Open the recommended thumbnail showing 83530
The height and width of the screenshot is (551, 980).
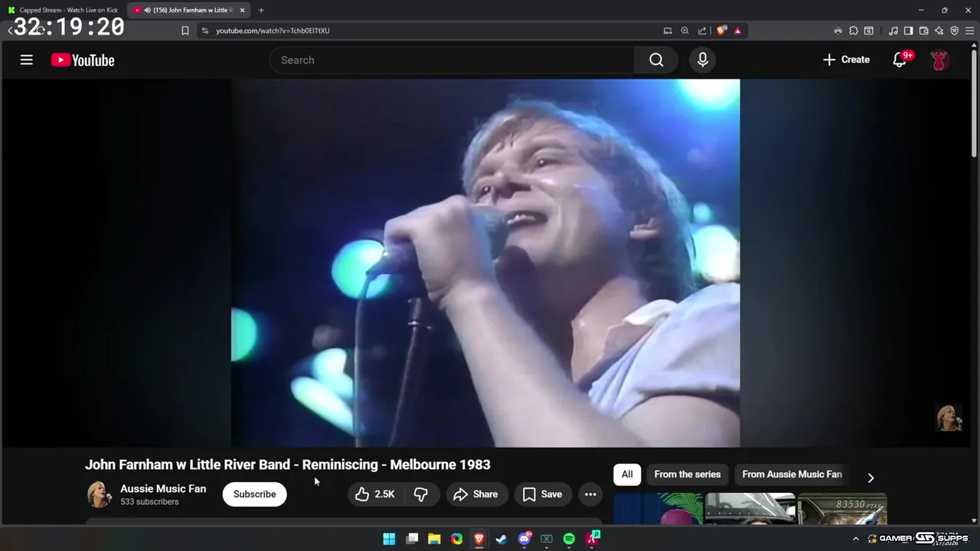[842, 509]
